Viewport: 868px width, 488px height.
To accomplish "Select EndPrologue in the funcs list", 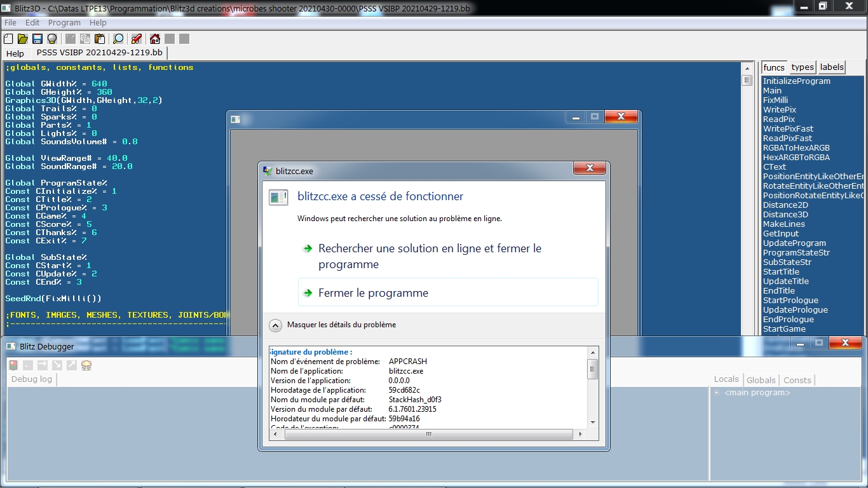I will [x=788, y=320].
